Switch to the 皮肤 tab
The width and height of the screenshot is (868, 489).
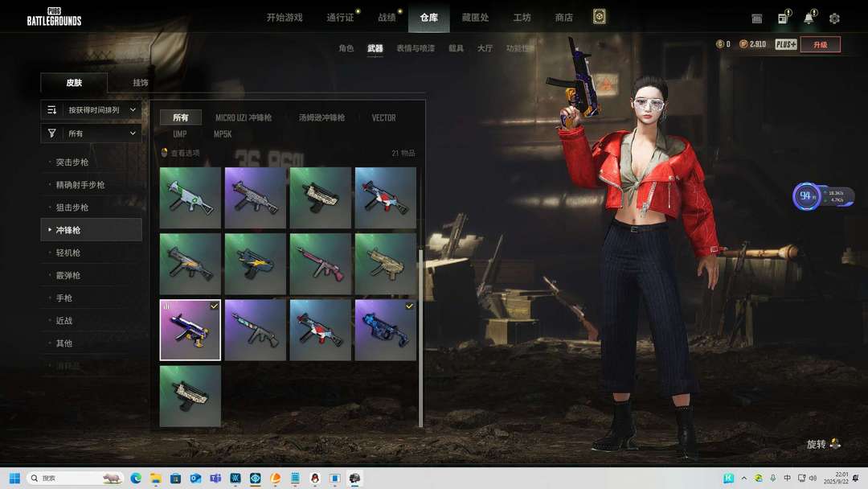tap(74, 83)
